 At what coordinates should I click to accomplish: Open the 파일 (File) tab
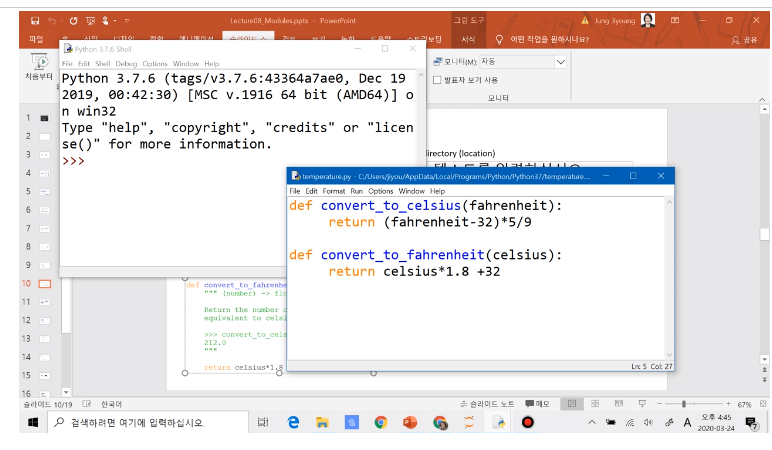tap(36, 39)
